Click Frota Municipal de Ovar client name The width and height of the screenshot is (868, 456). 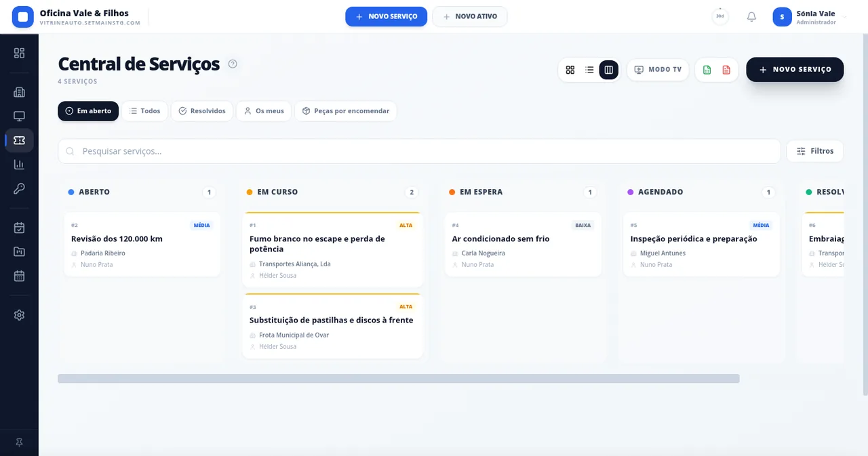294,335
